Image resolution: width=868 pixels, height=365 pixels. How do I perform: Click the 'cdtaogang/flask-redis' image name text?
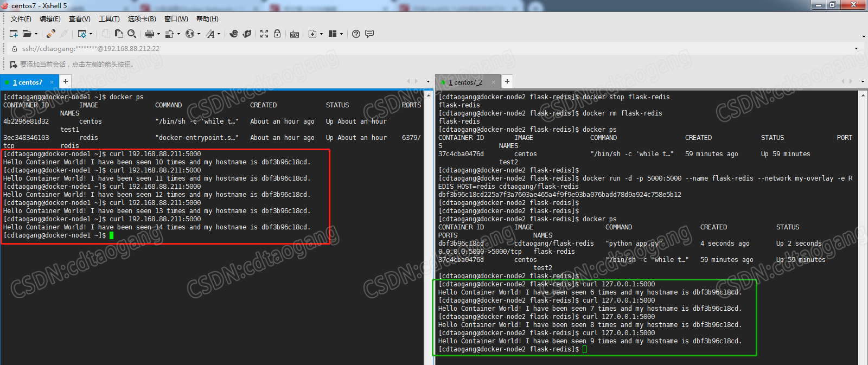tap(554, 244)
